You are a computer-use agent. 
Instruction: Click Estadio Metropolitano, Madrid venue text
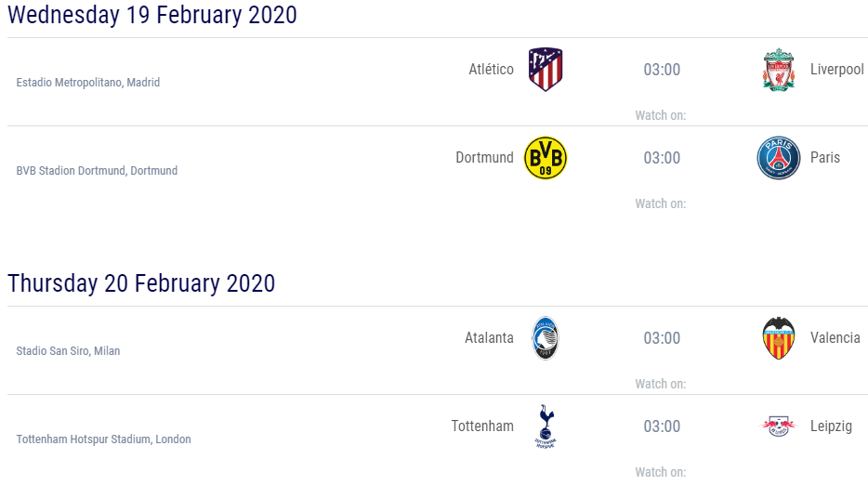point(88,83)
